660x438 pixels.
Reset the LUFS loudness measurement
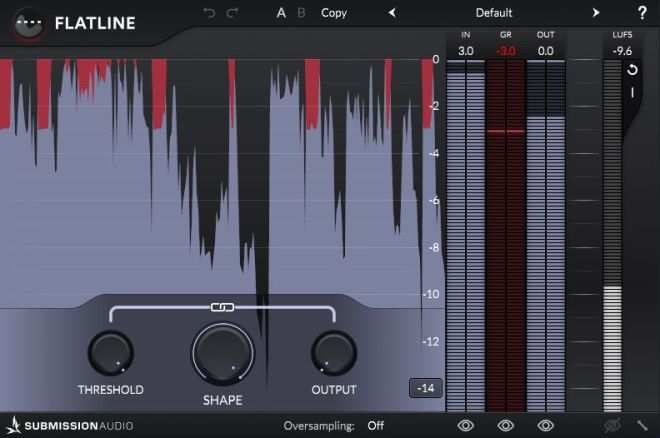pos(632,70)
